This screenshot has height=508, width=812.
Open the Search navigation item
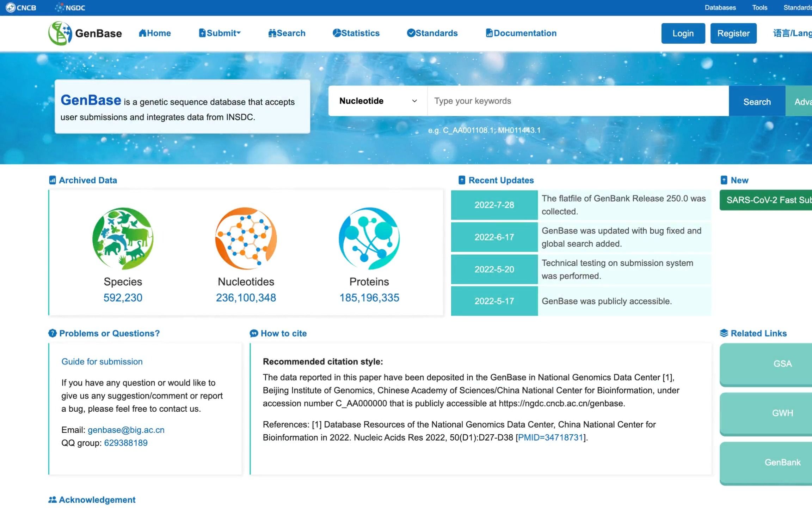[287, 33]
